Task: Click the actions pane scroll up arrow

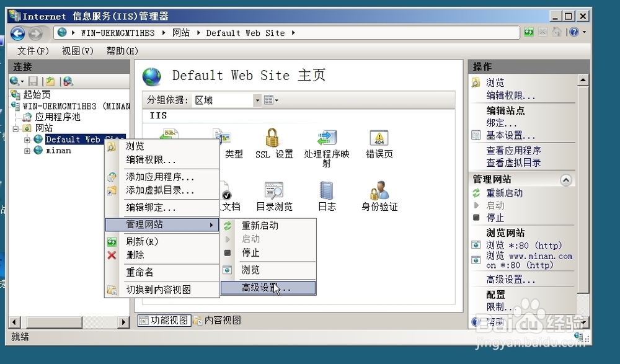Action: pos(583,81)
